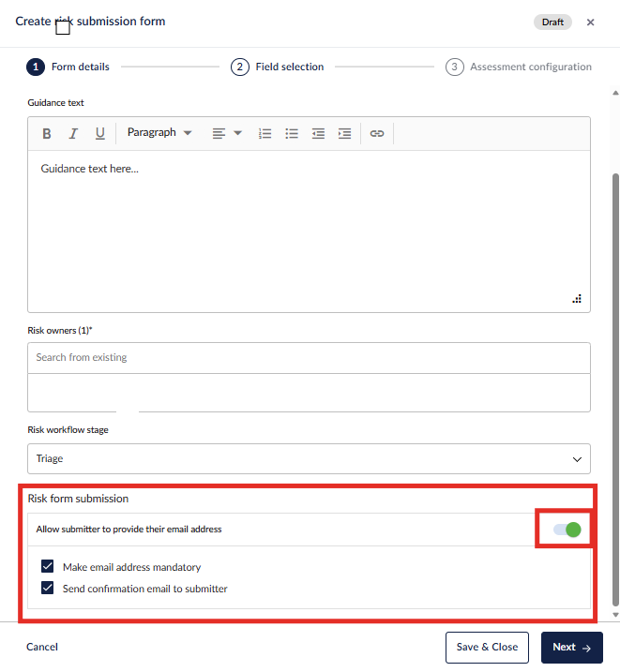
Task: Insert a link in guidance text
Action: 377,134
